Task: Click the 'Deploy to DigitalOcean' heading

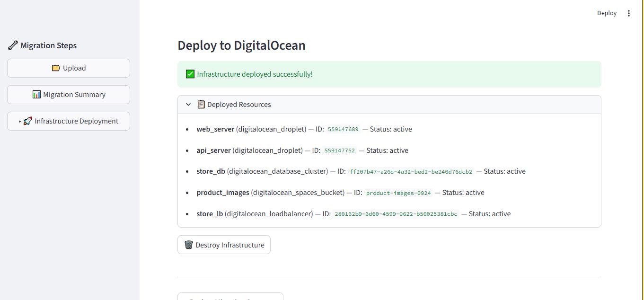Action: (x=241, y=45)
